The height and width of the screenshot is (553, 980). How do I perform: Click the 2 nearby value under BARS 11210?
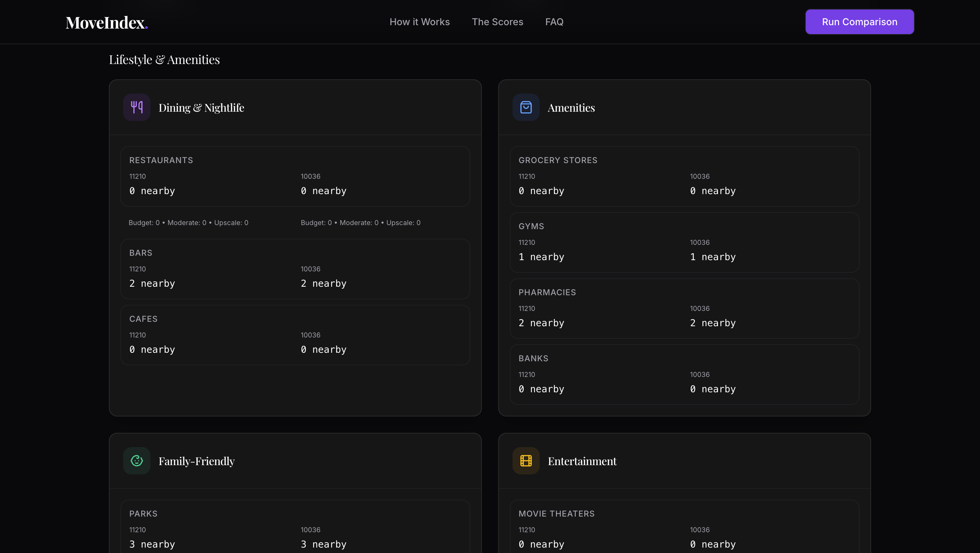coord(152,283)
